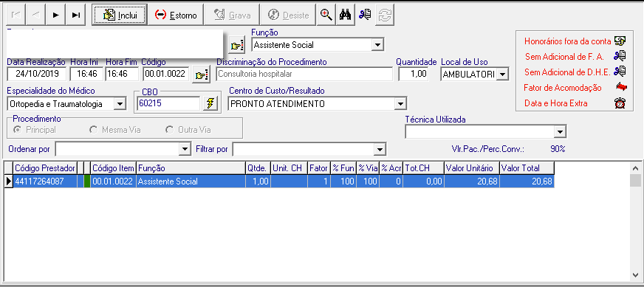
Task: Click the Fator column header
Action: (319, 168)
